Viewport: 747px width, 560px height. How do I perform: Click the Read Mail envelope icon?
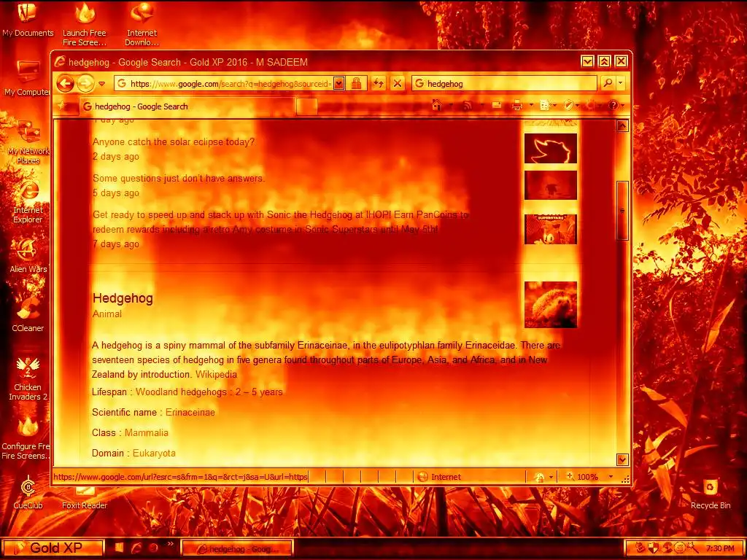(x=496, y=105)
